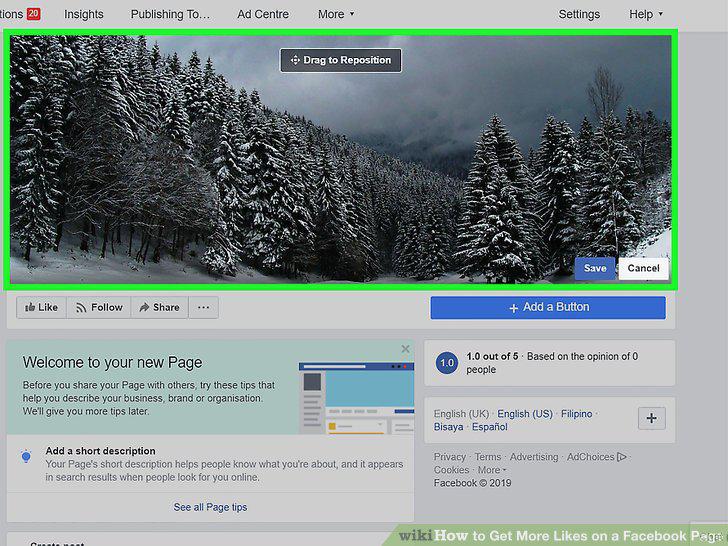Click the Welcome to your new Page heading

tap(112, 363)
